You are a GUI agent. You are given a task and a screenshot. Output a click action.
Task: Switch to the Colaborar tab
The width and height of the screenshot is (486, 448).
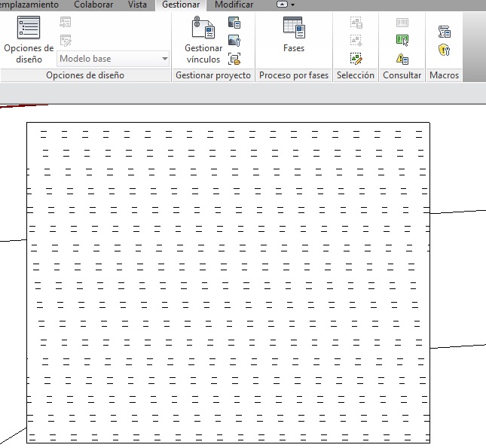tap(93, 5)
